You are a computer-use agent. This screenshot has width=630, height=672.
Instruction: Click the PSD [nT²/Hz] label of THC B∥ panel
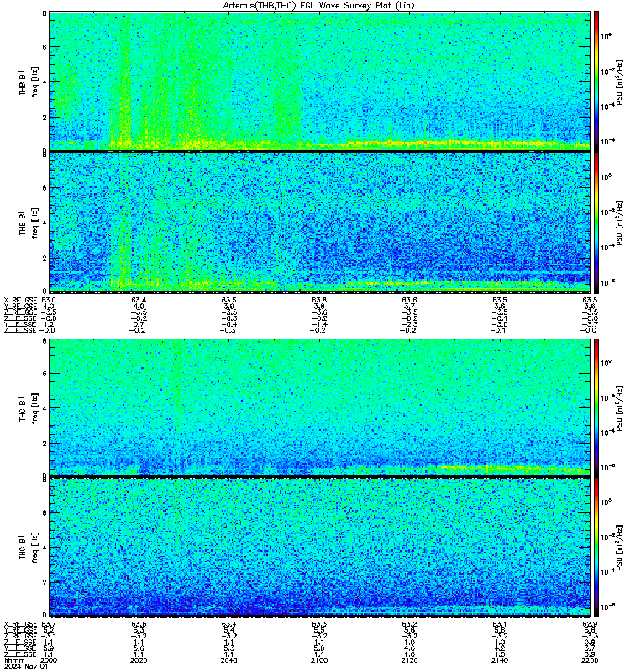620,548
